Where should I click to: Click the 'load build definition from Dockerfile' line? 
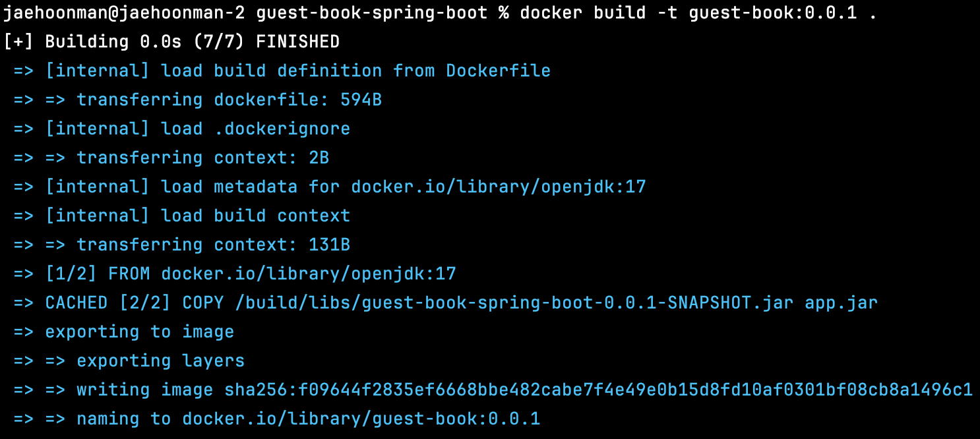pyautogui.click(x=282, y=71)
